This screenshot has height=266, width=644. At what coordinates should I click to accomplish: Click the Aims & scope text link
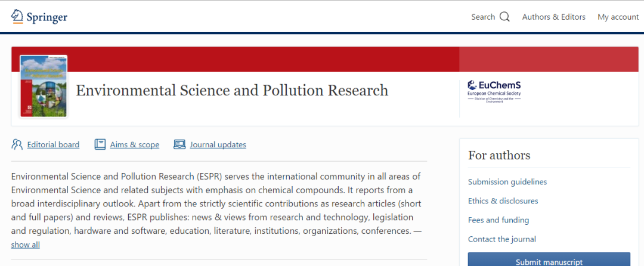pos(134,144)
